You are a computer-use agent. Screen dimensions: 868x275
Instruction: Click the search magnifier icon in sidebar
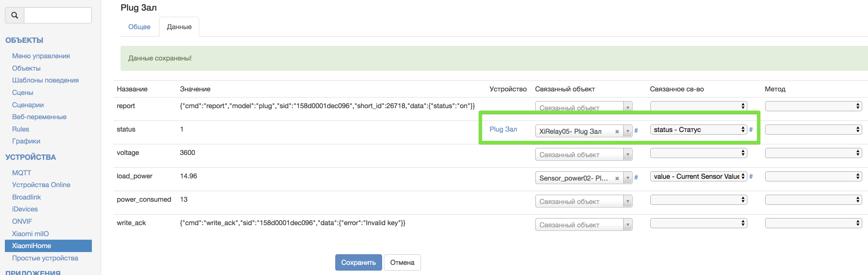pos(15,15)
